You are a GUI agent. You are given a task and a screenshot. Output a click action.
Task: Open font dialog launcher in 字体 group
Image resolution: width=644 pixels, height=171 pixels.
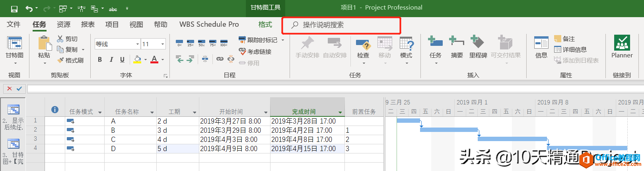coord(166,76)
